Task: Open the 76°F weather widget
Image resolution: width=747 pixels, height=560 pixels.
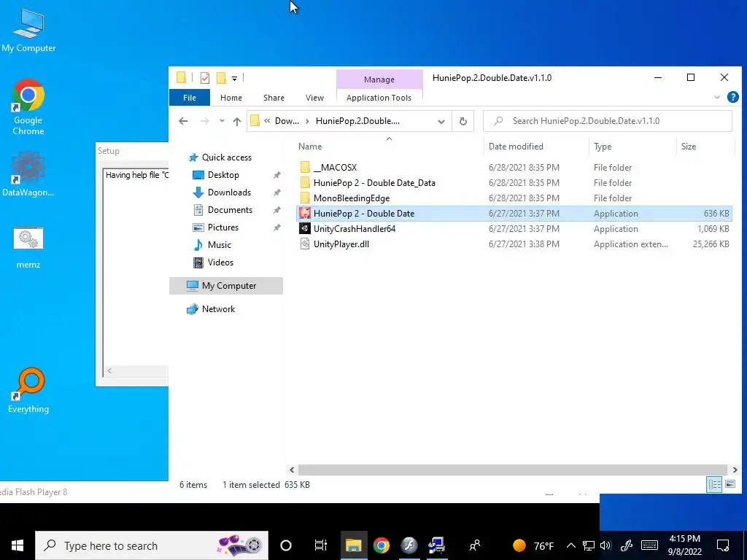Action: tap(533, 545)
